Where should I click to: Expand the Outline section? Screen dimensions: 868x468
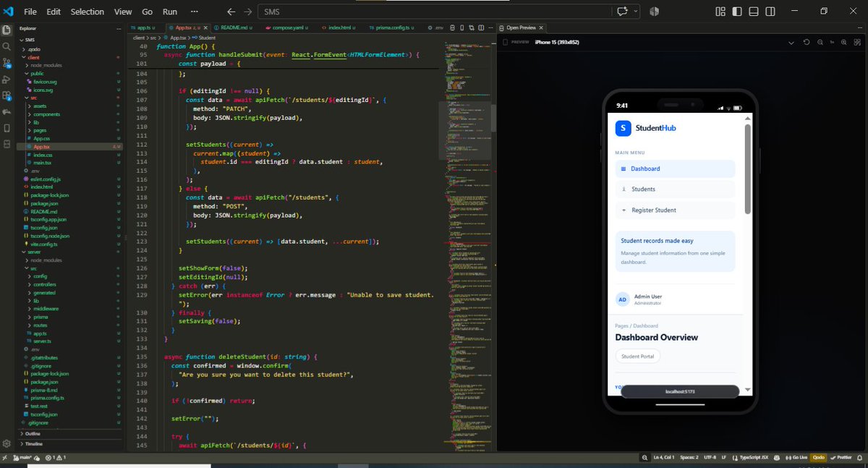tap(33, 433)
